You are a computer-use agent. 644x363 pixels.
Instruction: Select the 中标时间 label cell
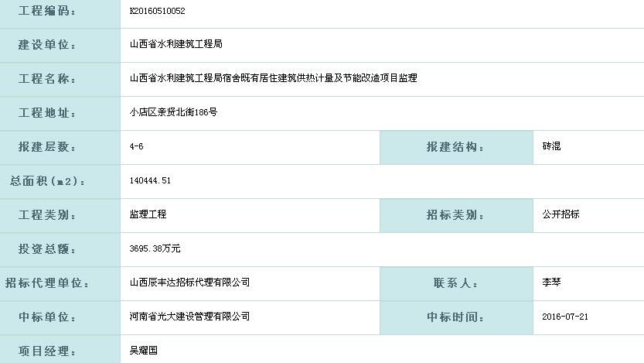(456, 318)
